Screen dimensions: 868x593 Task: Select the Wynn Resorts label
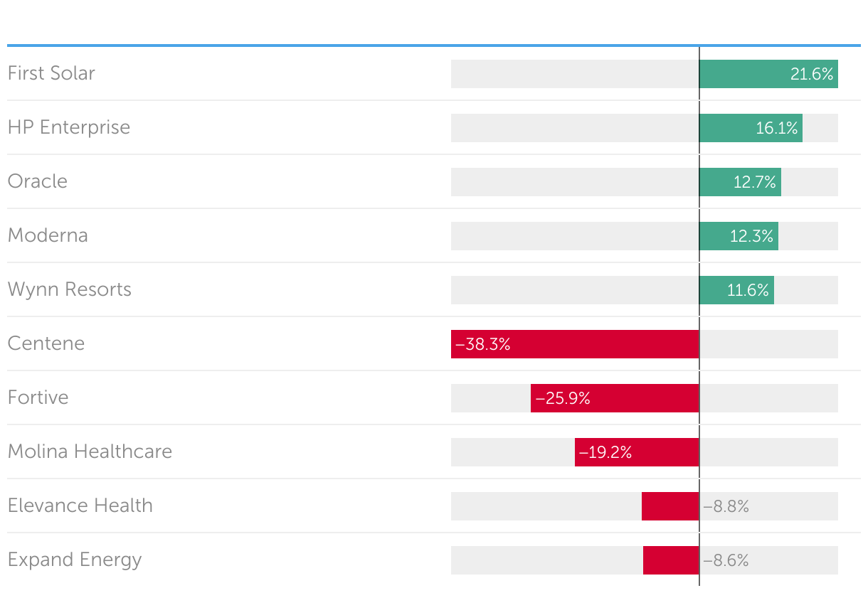pyautogui.click(x=70, y=289)
